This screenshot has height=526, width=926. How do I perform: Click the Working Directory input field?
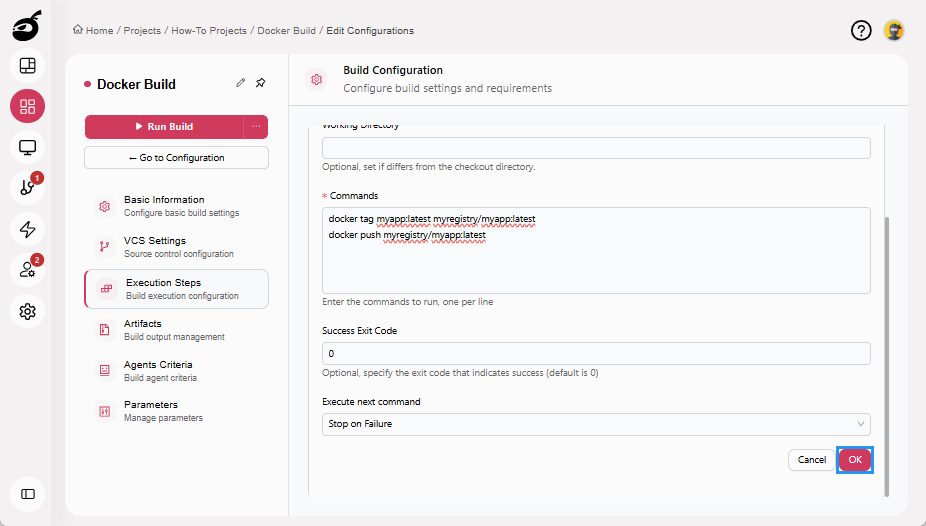coord(596,148)
